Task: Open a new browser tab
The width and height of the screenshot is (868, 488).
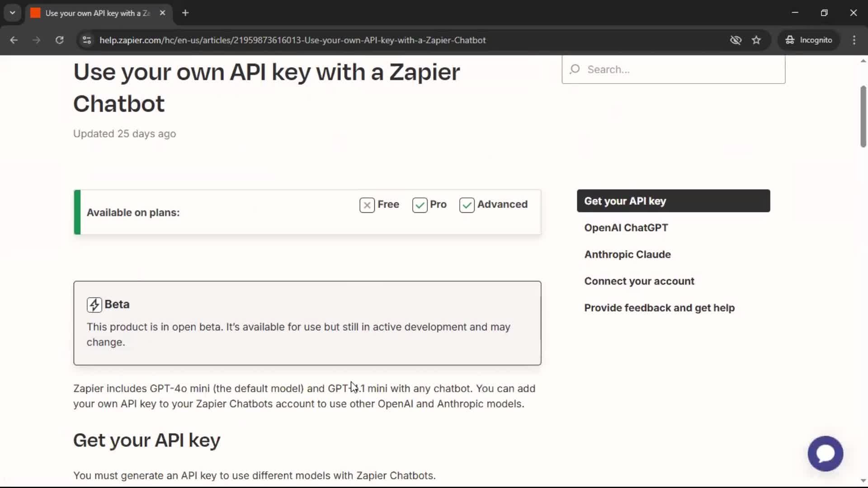Action: (x=185, y=13)
